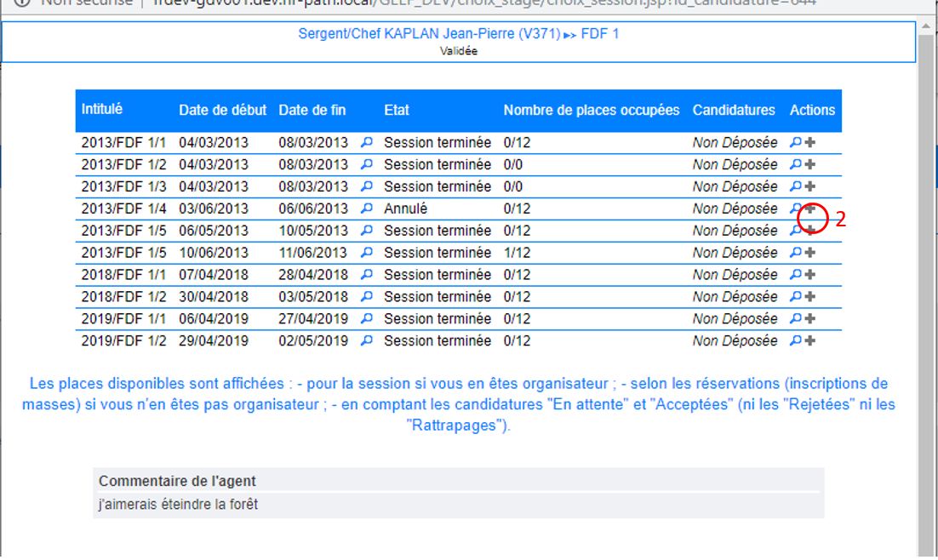Click the plus icon for the session starting 10/06/2013
The width and height of the screenshot is (938, 560).
[810, 253]
